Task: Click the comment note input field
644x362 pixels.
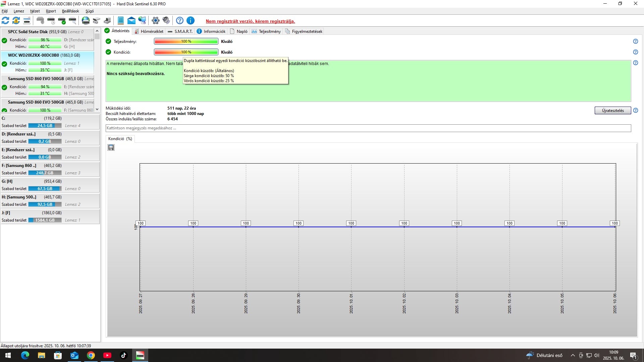Action: 368,128
